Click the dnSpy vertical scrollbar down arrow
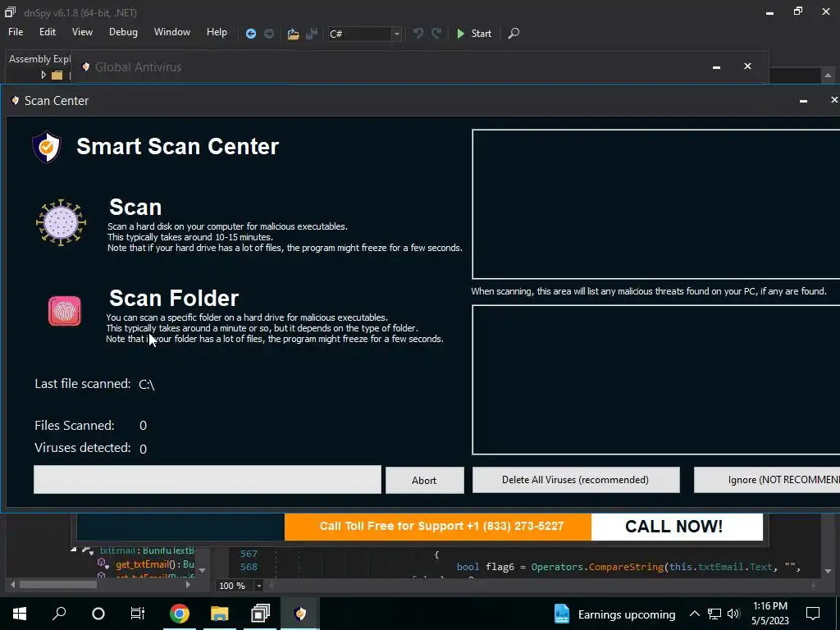The height and width of the screenshot is (630, 840). coord(828,572)
